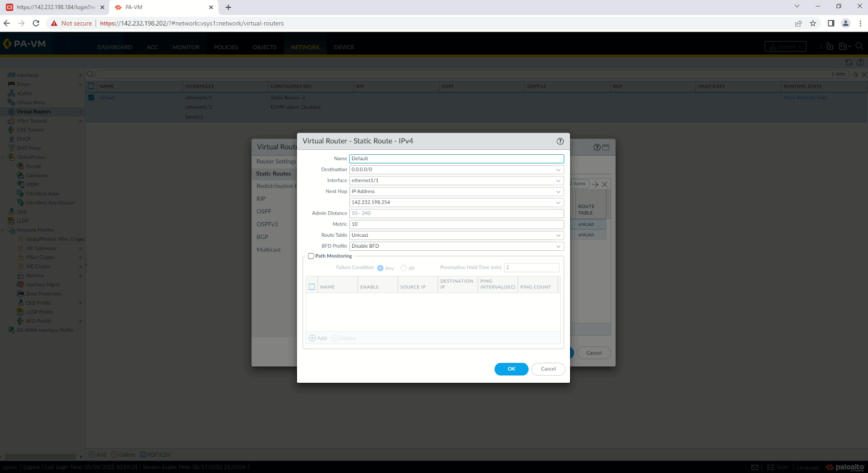
Task: Click the Virtual Wires icon in sidebar
Action: click(x=11, y=102)
